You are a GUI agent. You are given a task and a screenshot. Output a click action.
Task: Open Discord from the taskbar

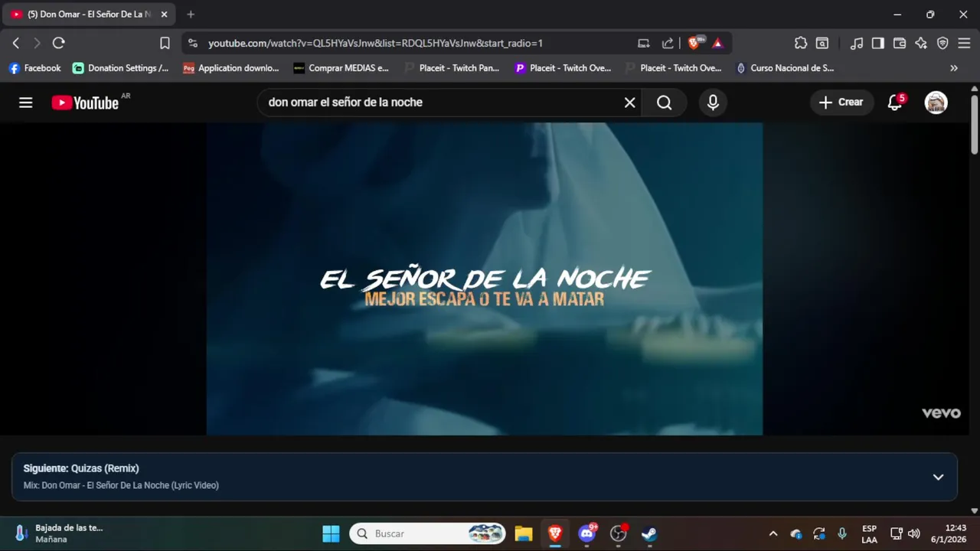click(587, 533)
